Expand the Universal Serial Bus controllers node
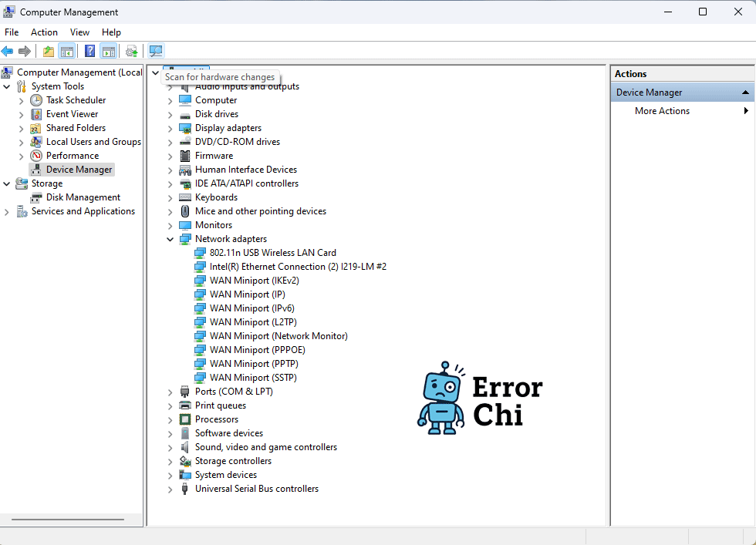 [x=170, y=489]
